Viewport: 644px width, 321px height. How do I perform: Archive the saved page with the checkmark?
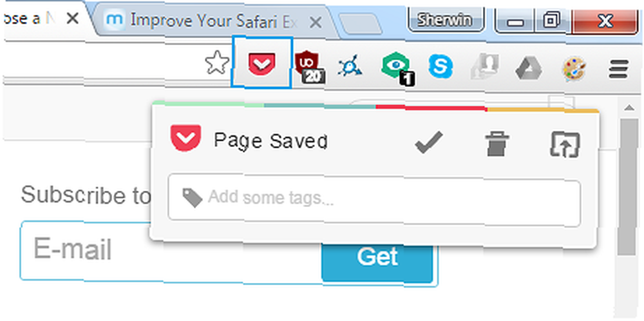(x=429, y=142)
